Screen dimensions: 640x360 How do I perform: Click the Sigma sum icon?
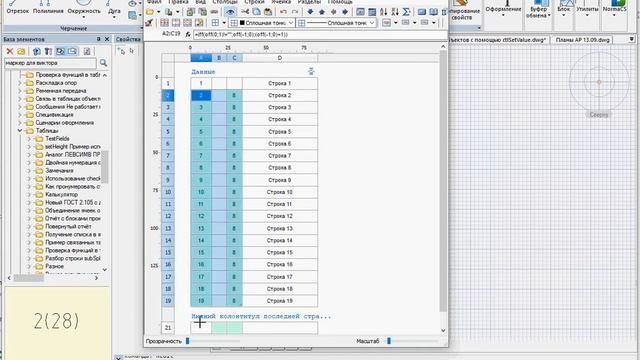click(x=406, y=12)
